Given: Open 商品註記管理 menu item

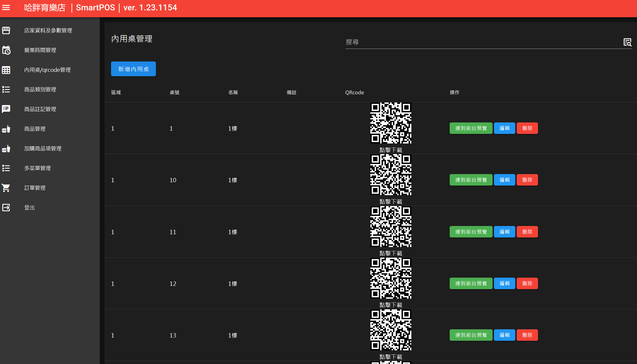Looking at the screenshot, I should click(x=50, y=109).
